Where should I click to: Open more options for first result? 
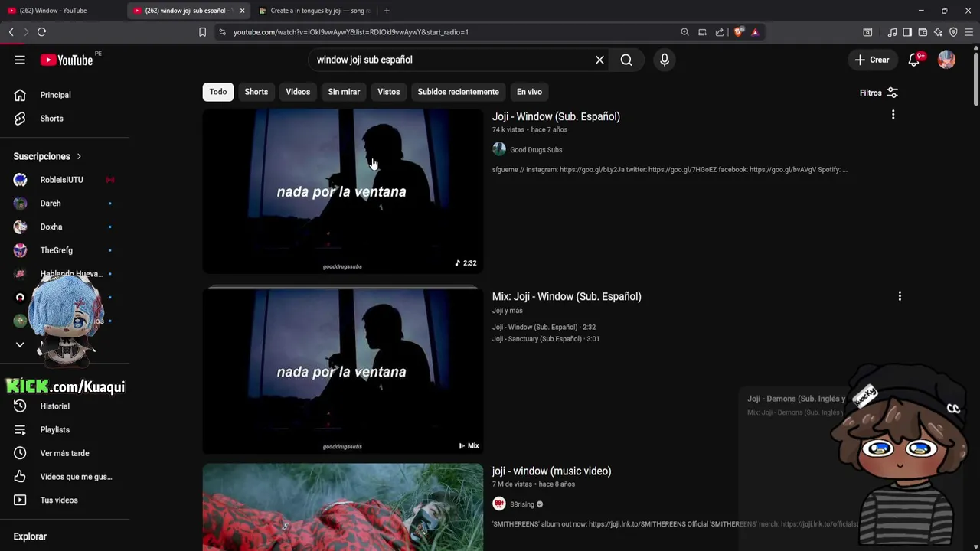coord(893,115)
